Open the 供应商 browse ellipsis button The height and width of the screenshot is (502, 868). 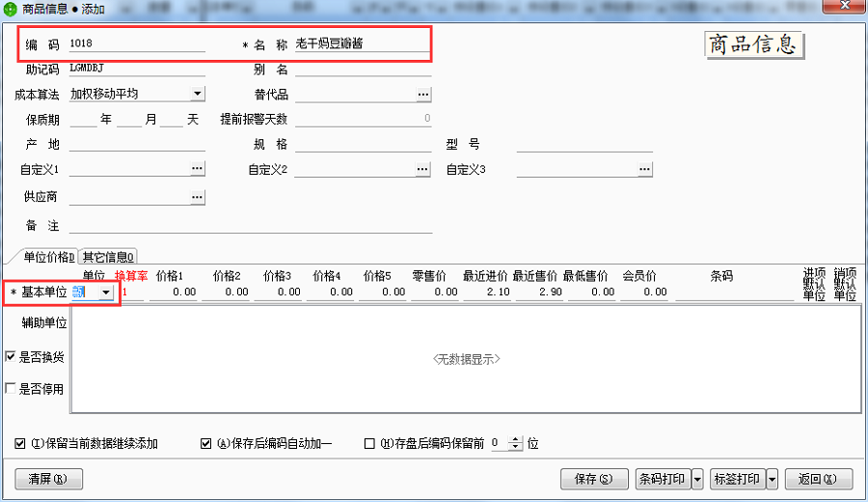[197, 197]
